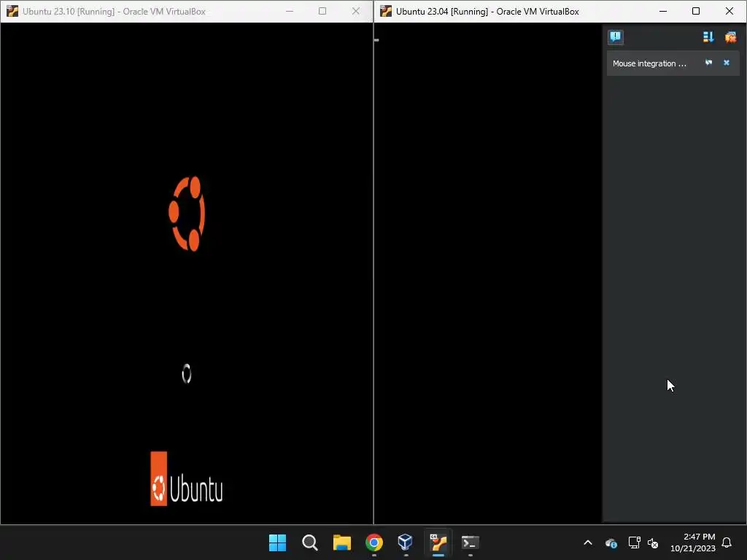
Task: Maximize the Ubuntu 23.10 VirtualBox window
Action: 322,11
